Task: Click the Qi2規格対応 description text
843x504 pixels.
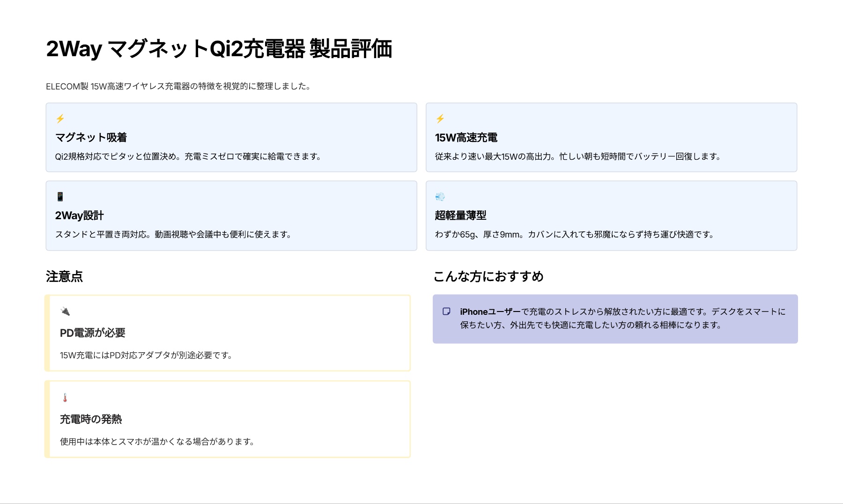Action: tap(189, 157)
